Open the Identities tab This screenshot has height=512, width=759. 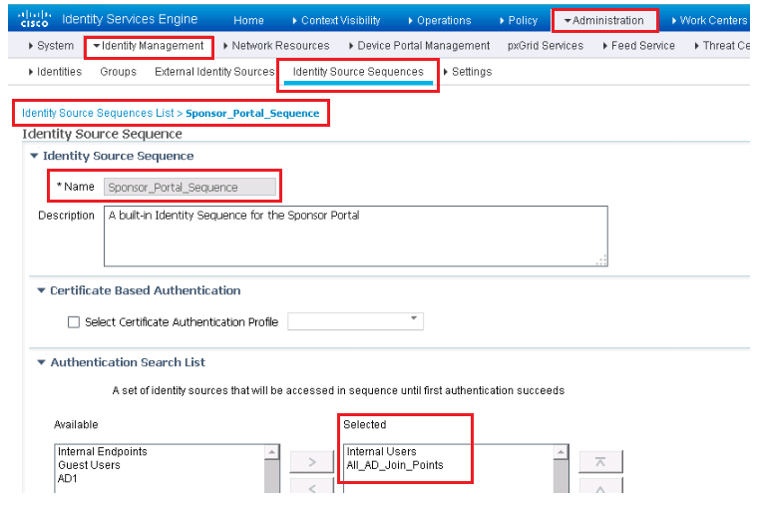tap(55, 72)
